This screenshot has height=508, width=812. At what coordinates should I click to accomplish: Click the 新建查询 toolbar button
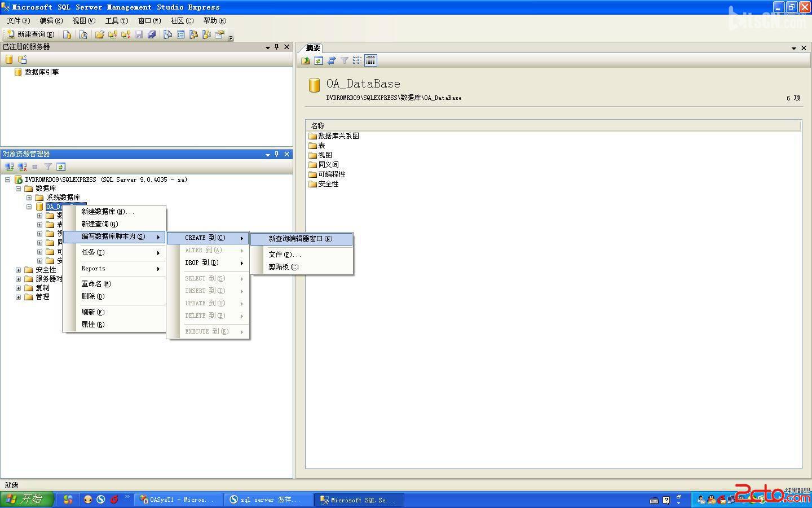click(30, 34)
